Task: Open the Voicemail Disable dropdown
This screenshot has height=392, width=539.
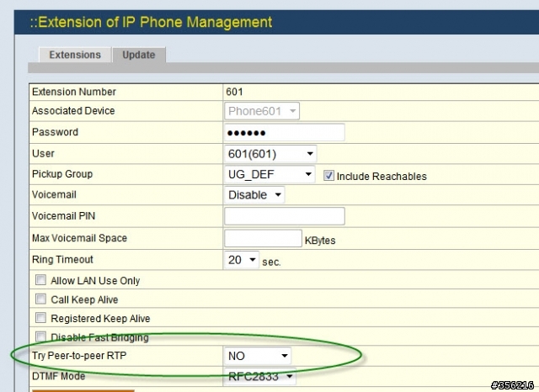Action: [254, 195]
